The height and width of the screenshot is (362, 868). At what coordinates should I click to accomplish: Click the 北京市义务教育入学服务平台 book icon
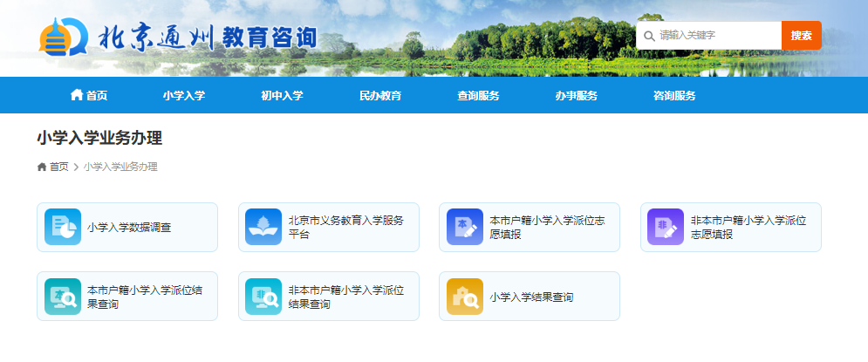[x=263, y=227]
